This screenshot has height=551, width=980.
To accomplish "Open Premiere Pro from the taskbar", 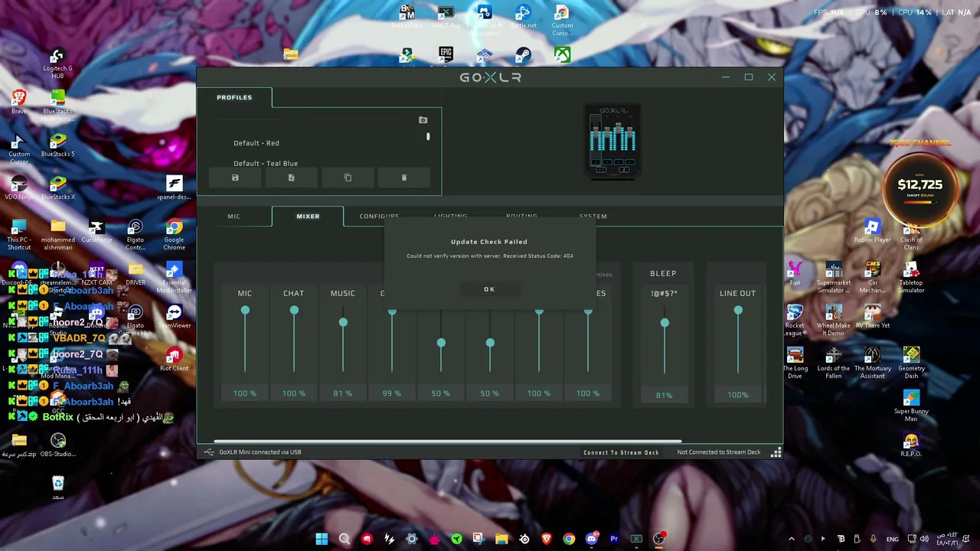I will (614, 539).
